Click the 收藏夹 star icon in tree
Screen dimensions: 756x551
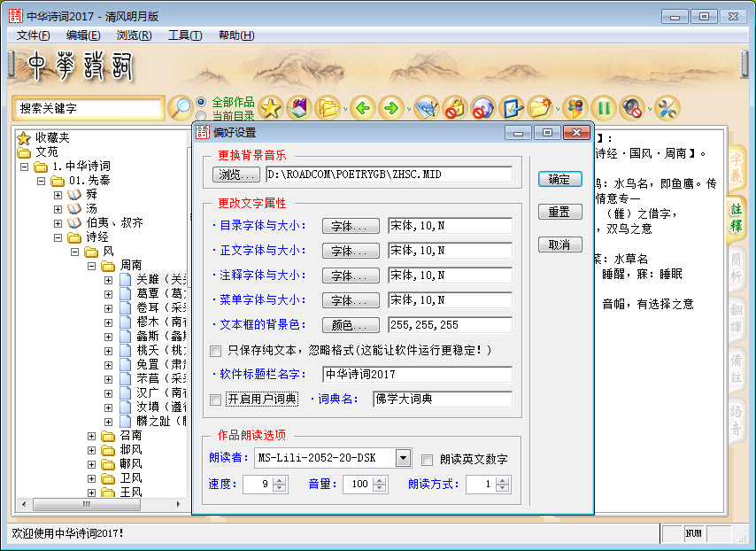tap(24, 138)
